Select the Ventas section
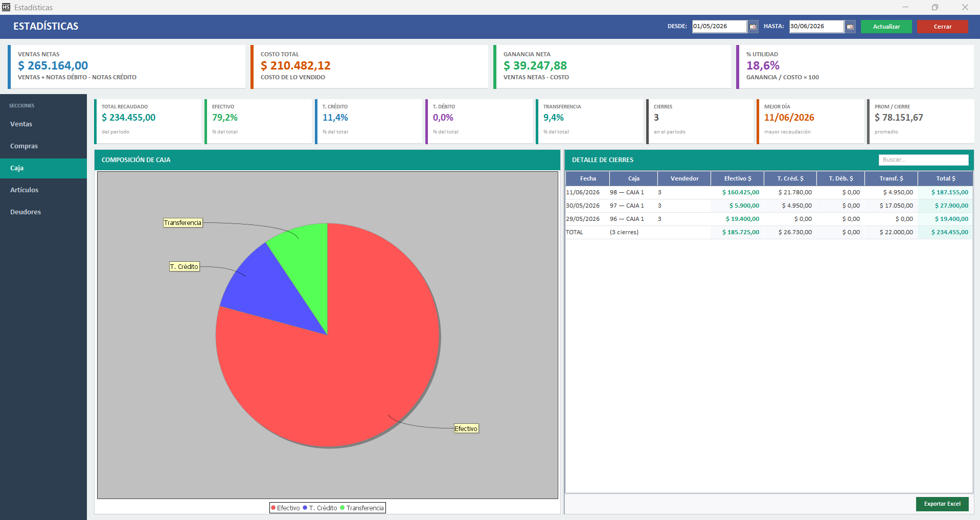This screenshot has width=980, height=520. point(43,124)
